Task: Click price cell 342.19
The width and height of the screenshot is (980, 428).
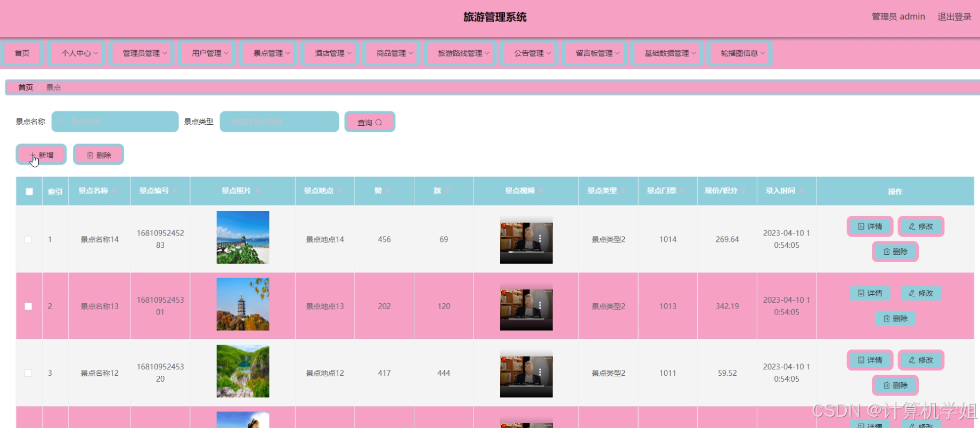Action: 727,306
